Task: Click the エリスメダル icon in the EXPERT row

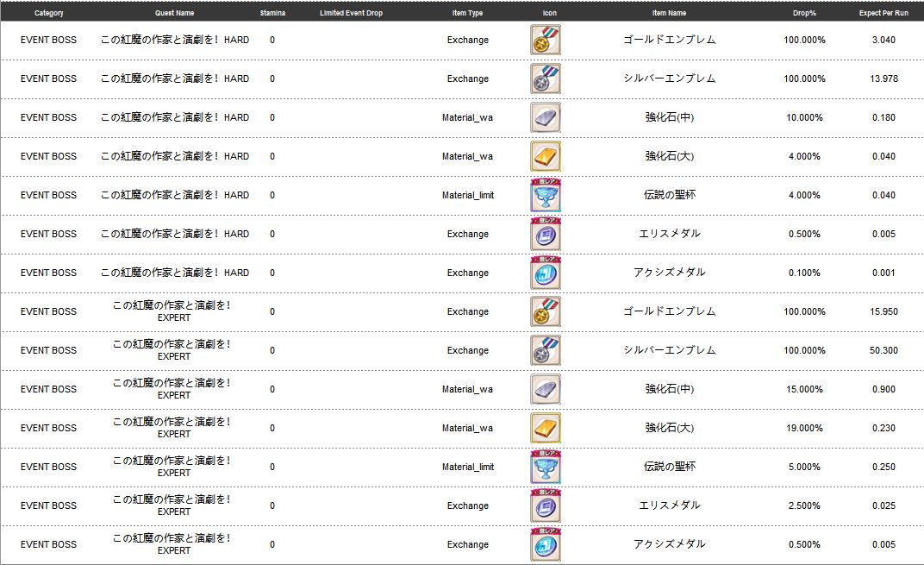Action: point(545,506)
